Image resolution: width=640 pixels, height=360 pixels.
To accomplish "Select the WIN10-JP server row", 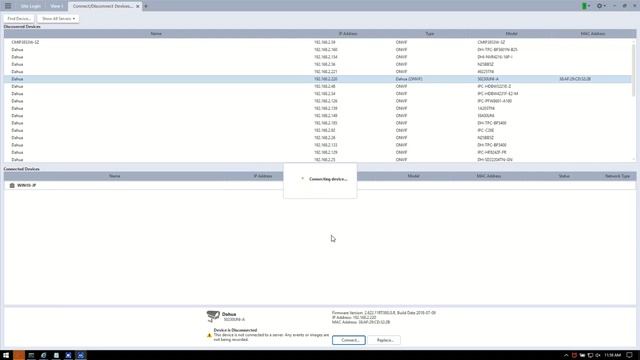I will click(x=320, y=185).
